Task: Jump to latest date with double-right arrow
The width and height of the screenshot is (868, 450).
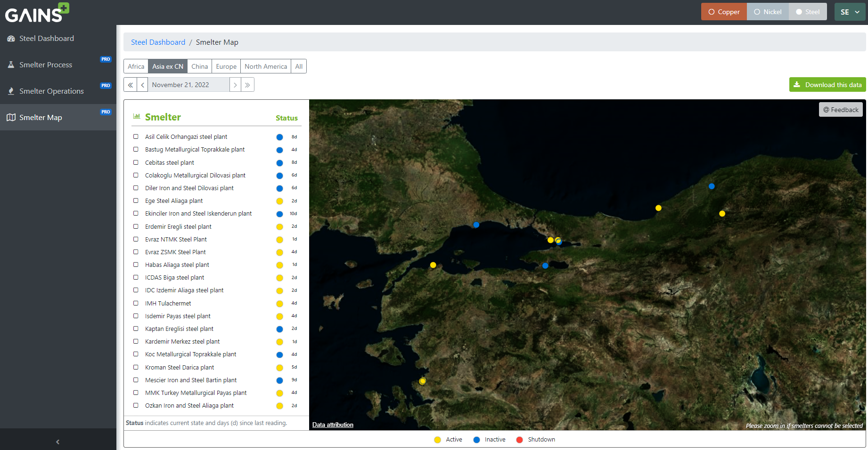Action: [247, 85]
